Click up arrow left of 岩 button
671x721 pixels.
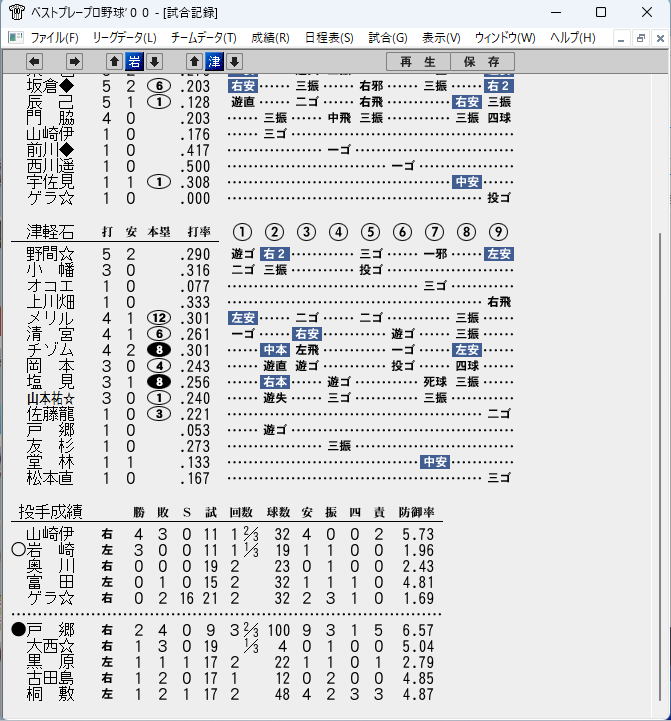click(114, 62)
